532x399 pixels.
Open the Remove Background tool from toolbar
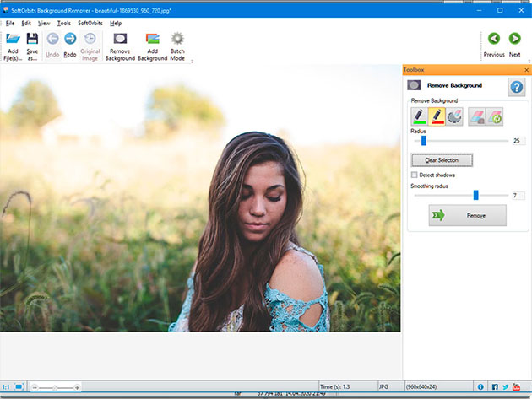coord(120,40)
